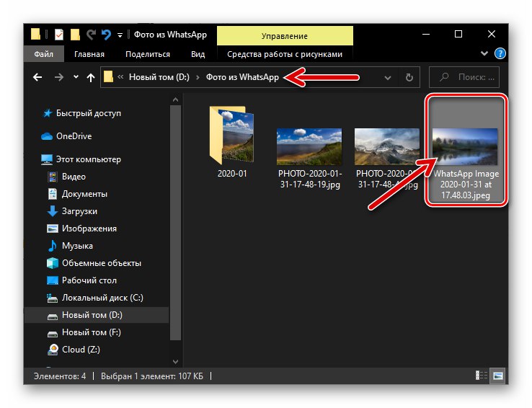Open Изображения folder in sidebar
Image resolution: width=532 pixels, height=408 pixels.
(89, 229)
